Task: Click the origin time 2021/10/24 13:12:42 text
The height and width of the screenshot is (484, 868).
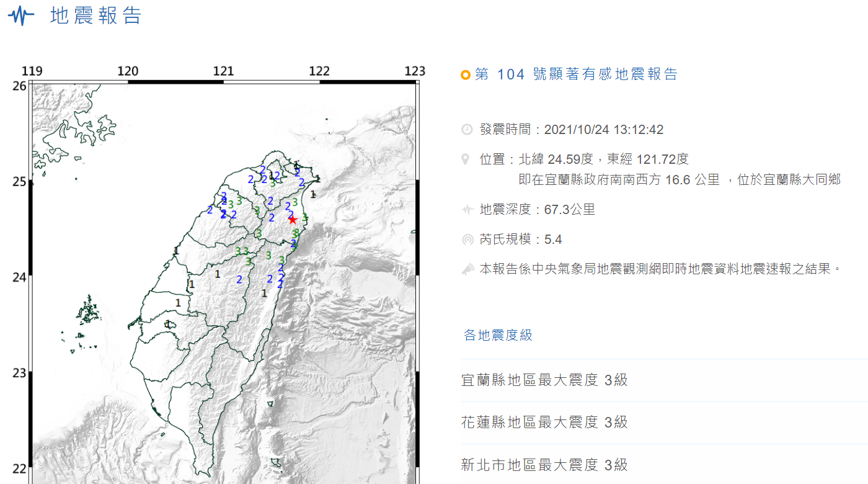Action: 603,130
